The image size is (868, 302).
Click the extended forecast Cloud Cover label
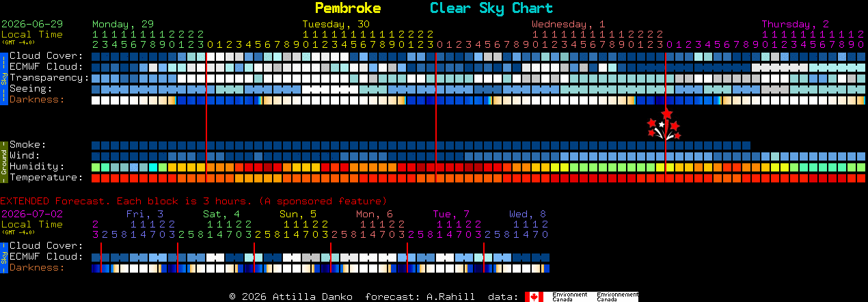[x=46, y=246]
